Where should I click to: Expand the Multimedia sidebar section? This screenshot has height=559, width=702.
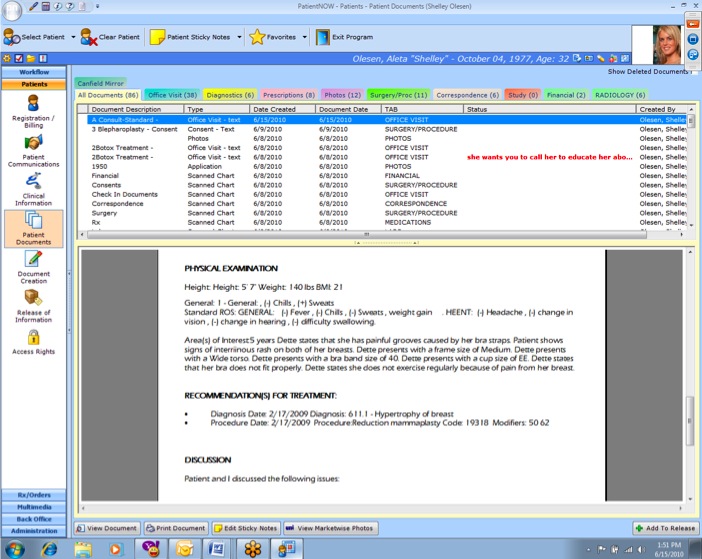[34, 507]
